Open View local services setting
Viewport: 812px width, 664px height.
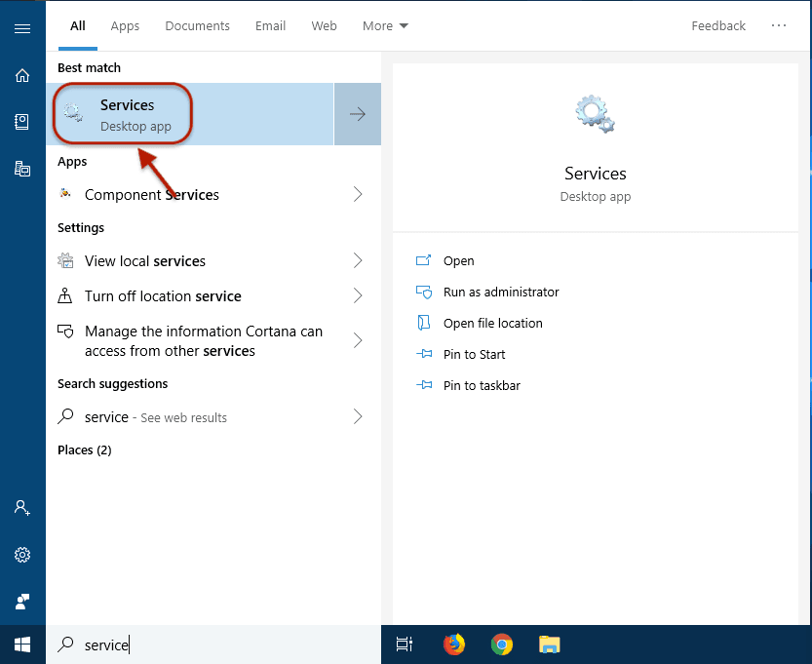[x=213, y=260]
